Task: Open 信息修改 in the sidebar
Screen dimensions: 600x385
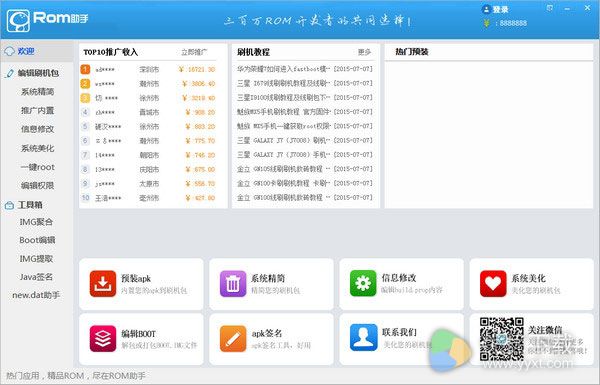Action: (x=38, y=129)
